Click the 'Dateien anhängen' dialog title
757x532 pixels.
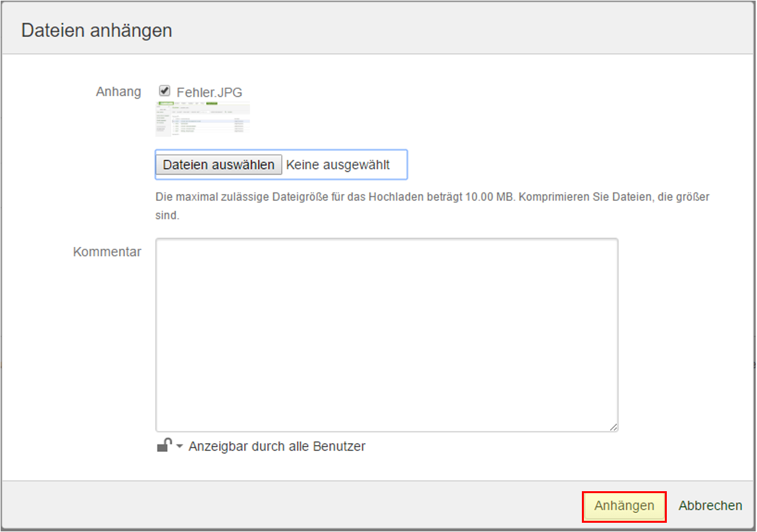coord(97,30)
